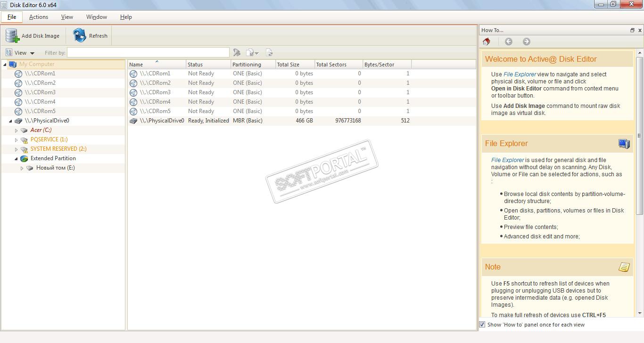644x343 pixels.
Task: Expand the Acer (C:) volume node
Action: [x=16, y=130]
